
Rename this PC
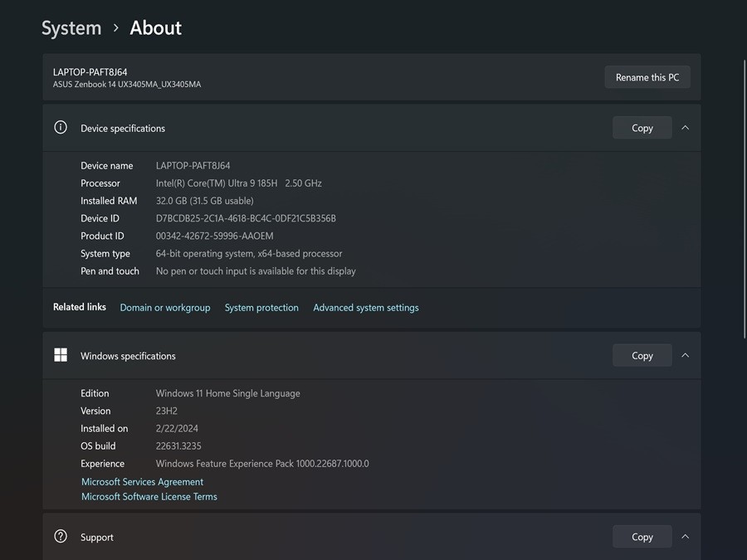[x=647, y=77]
